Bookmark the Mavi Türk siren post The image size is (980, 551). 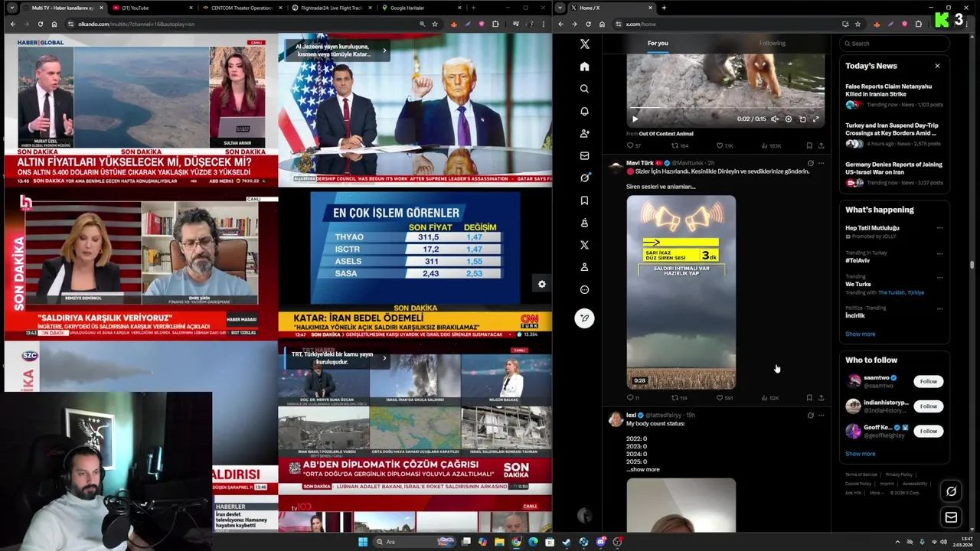(809, 398)
